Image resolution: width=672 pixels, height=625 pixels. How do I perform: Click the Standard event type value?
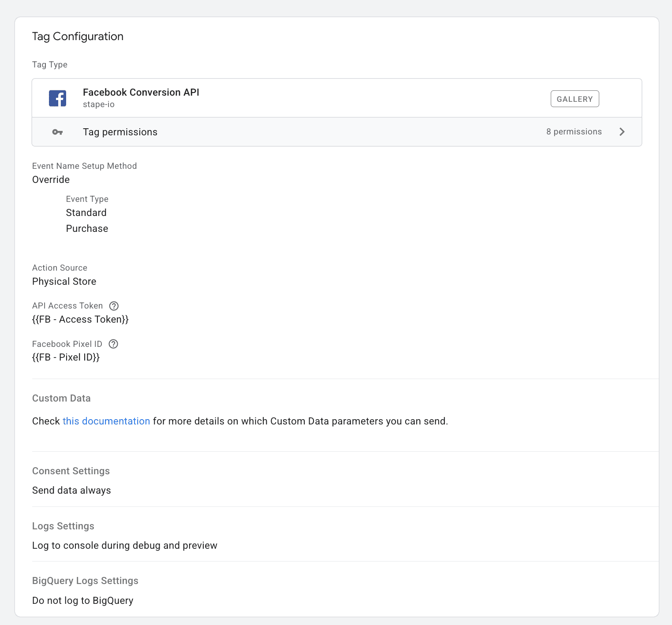(x=86, y=213)
